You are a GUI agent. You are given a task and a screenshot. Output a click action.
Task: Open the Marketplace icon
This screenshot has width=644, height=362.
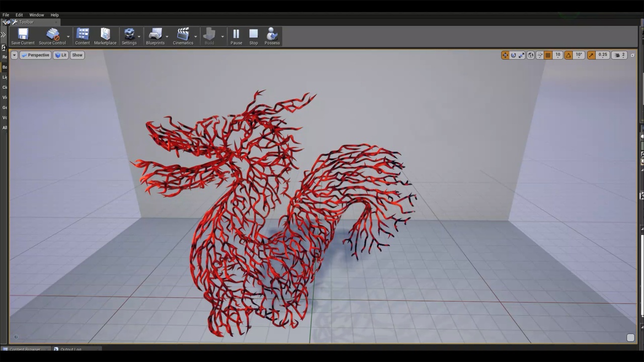click(105, 36)
